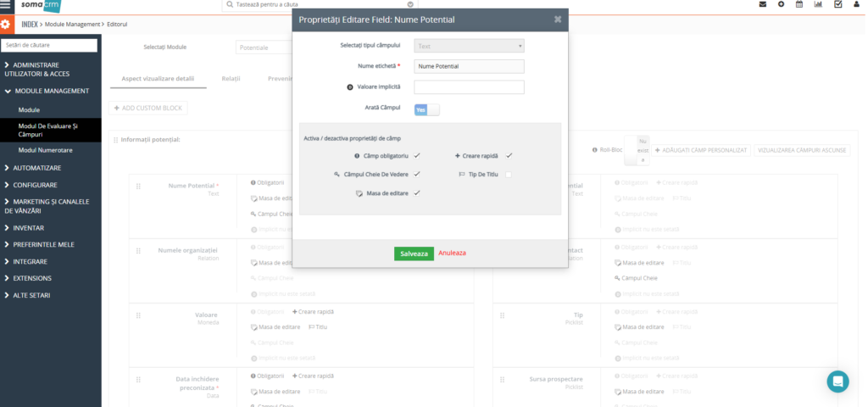Click Adăugați Câmp Personalizat button
The image size is (868, 407).
[701, 150]
